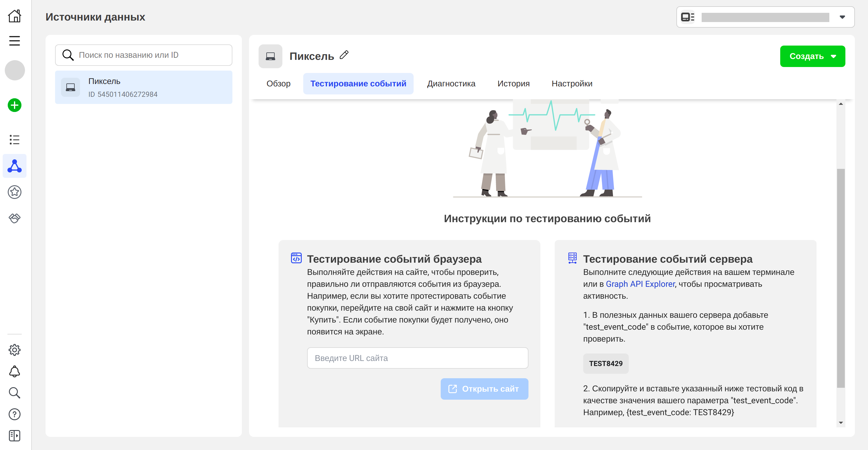Image resolution: width=868 pixels, height=450 pixels.
Task: Click the star circle icon in sidebar
Action: (x=15, y=192)
